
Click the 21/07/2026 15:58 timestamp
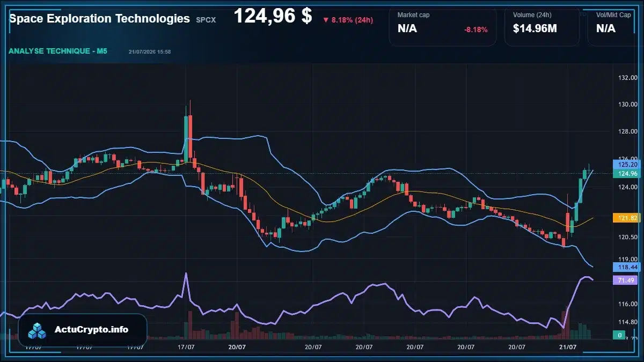pos(150,51)
